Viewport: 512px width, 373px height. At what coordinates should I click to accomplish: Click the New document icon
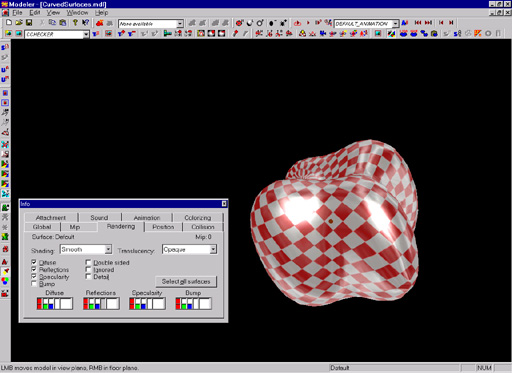click(9, 23)
